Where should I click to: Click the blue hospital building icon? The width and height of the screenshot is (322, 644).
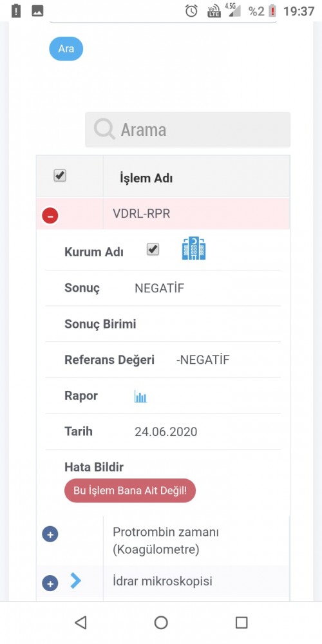click(194, 248)
